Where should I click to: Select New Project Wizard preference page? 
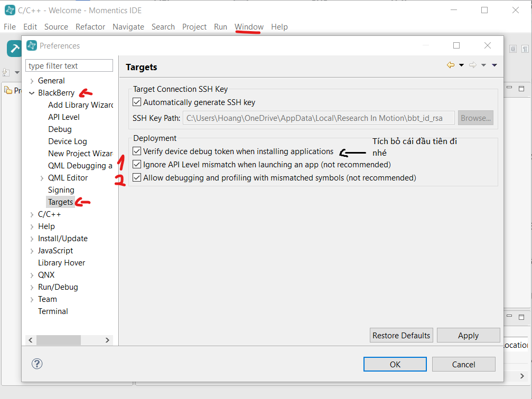point(81,154)
